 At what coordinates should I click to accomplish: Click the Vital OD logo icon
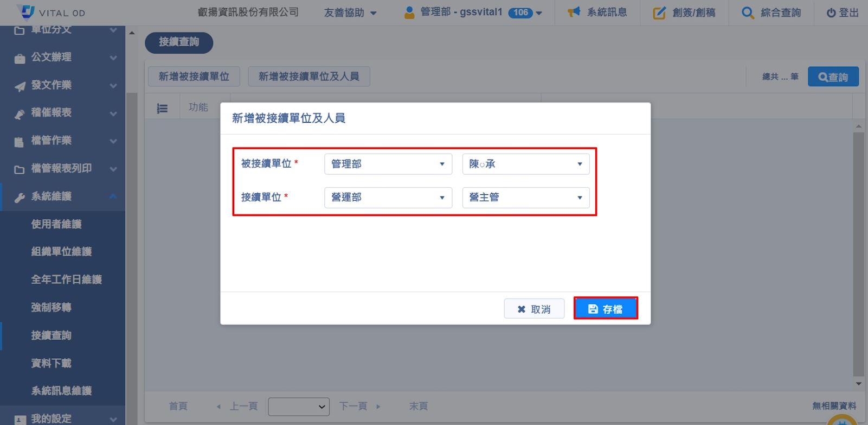26,11
